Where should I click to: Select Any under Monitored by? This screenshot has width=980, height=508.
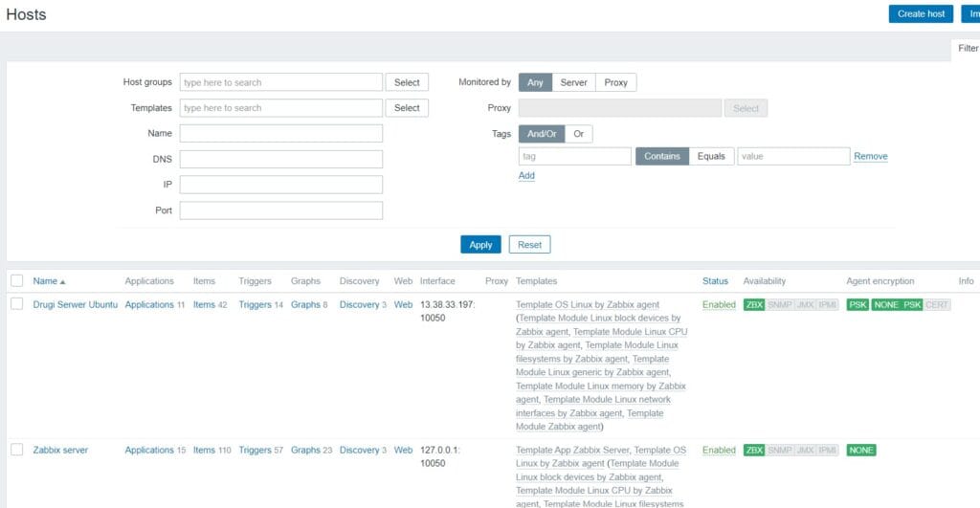point(535,82)
